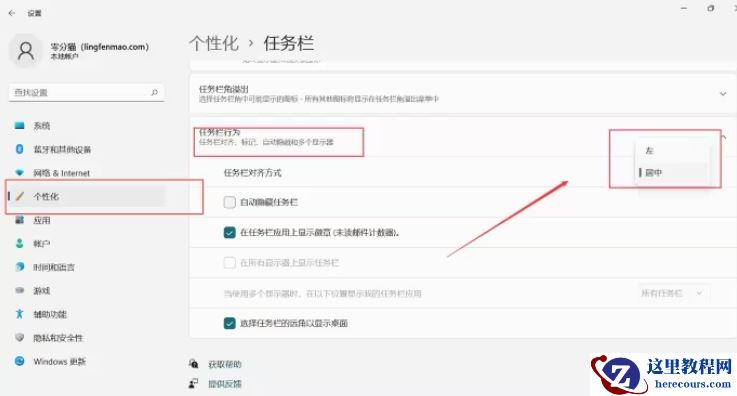Select 居中 in the alignment dropdown
737x396 pixels.
pyautogui.click(x=672, y=173)
